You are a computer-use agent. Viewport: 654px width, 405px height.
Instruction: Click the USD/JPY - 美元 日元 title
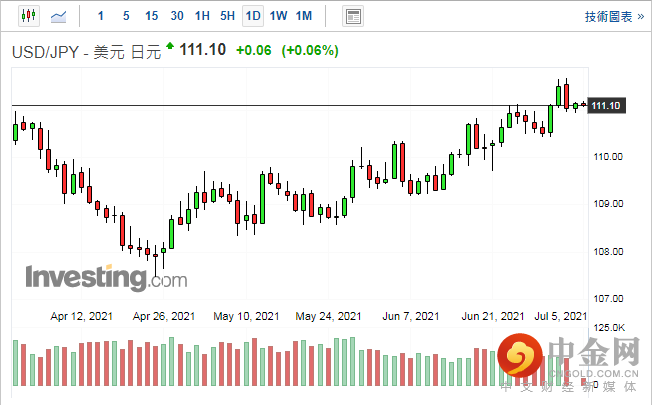[86, 52]
